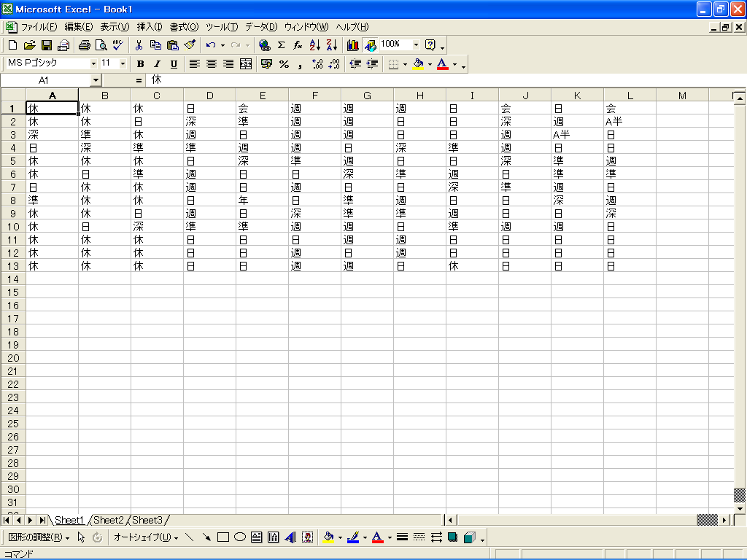
Task: Apply the red font color
Action: point(443,64)
